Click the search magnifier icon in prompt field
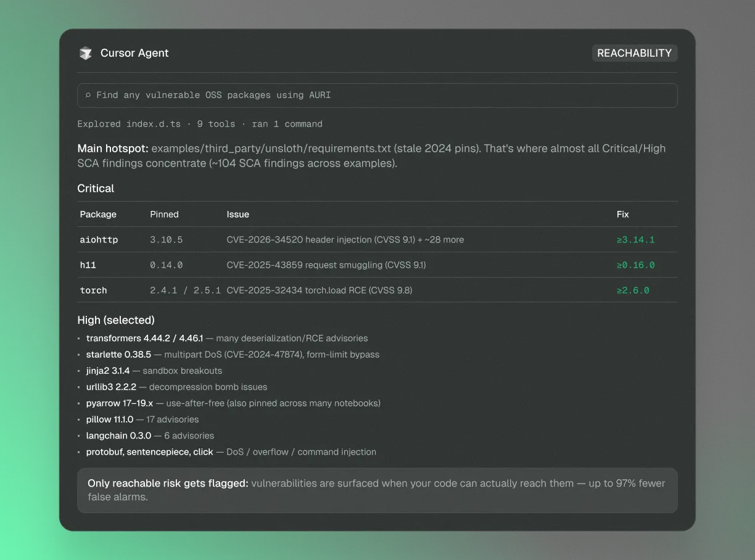Viewport: 755px width, 560px height. click(88, 96)
